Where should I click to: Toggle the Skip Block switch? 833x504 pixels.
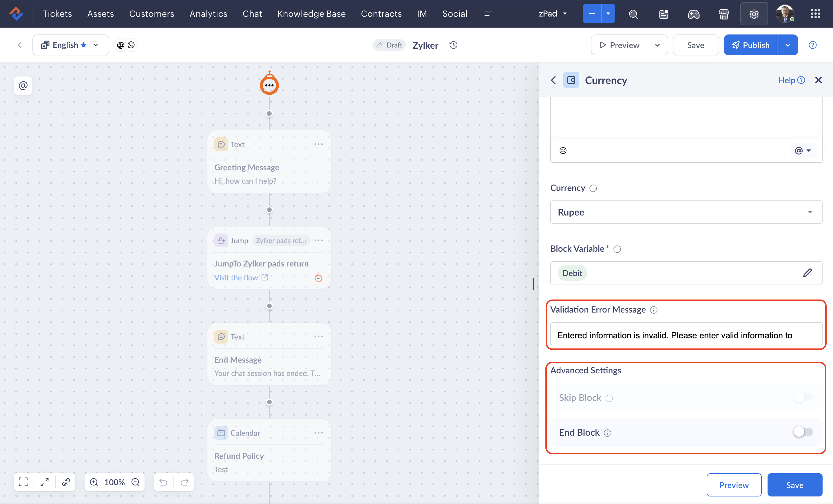(803, 397)
